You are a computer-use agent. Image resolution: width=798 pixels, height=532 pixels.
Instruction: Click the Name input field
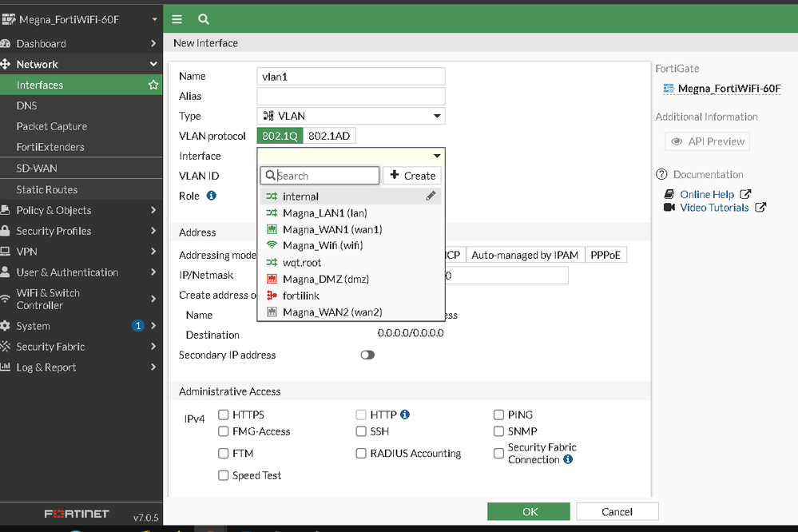click(351, 77)
